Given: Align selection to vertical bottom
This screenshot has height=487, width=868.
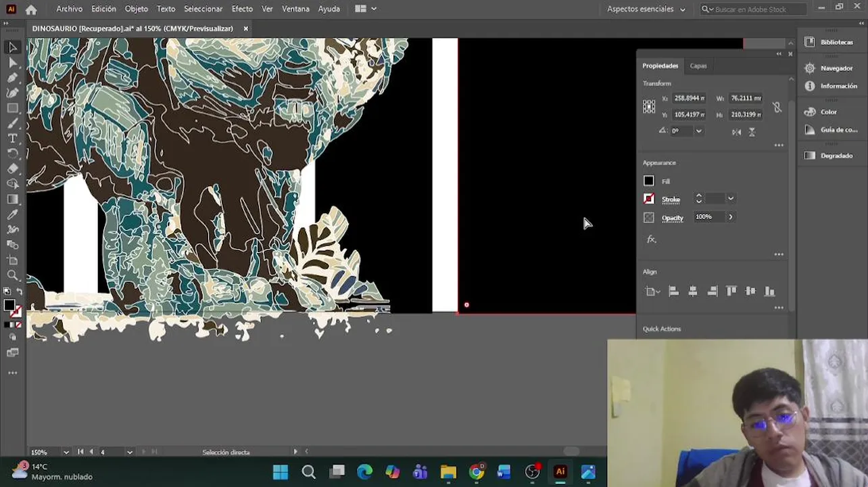Looking at the screenshot, I should click(x=769, y=292).
